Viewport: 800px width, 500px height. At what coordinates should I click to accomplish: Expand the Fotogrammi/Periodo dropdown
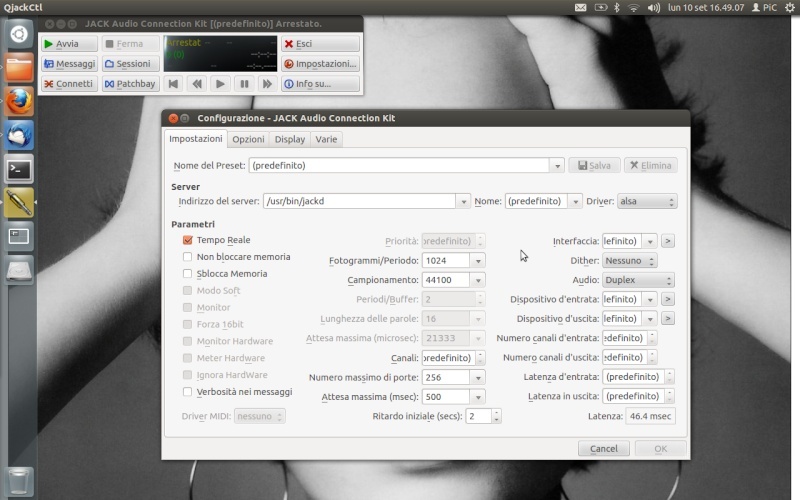pyautogui.click(x=478, y=261)
